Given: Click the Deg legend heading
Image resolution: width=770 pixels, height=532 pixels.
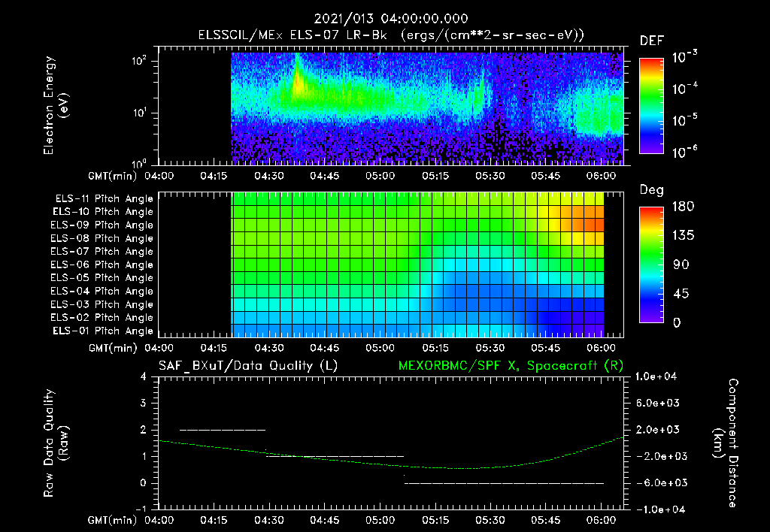Looking at the screenshot, I should click(651, 190).
